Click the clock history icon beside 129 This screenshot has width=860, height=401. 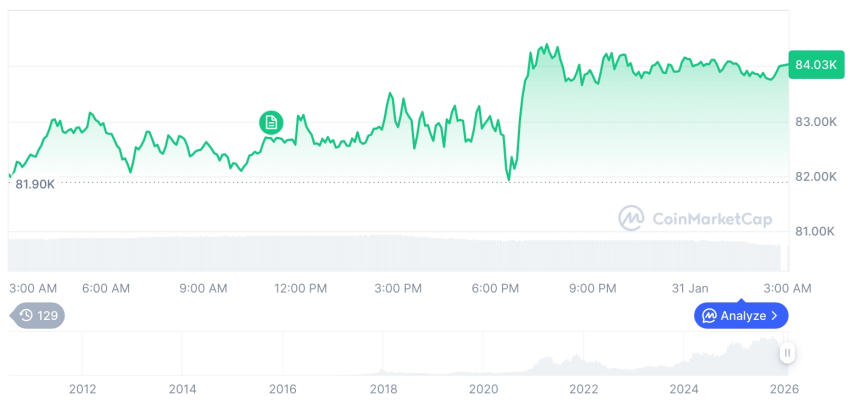(26, 315)
